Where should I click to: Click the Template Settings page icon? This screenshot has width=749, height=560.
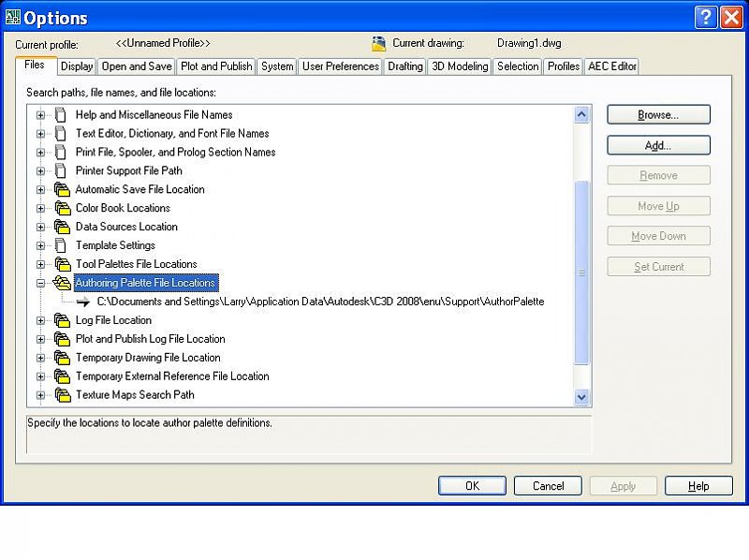pyautogui.click(x=61, y=245)
